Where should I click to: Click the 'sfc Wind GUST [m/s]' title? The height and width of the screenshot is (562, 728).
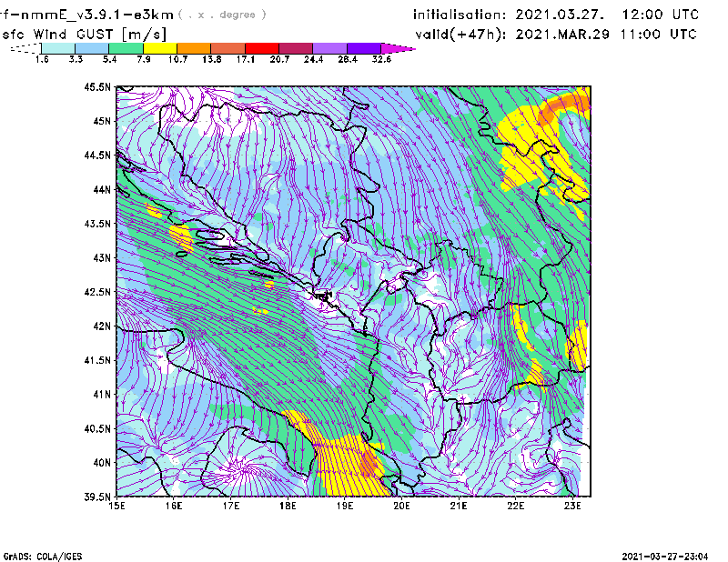click(85, 35)
